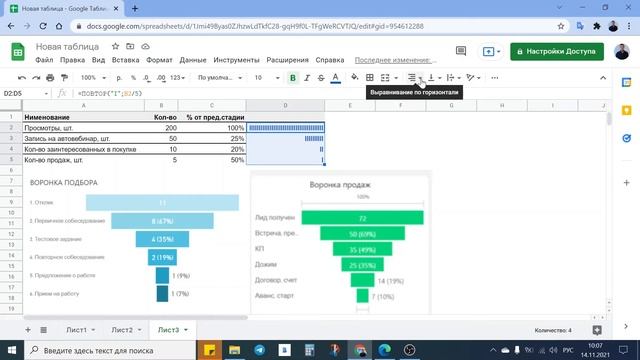Open the Google account avatar

point(622,51)
